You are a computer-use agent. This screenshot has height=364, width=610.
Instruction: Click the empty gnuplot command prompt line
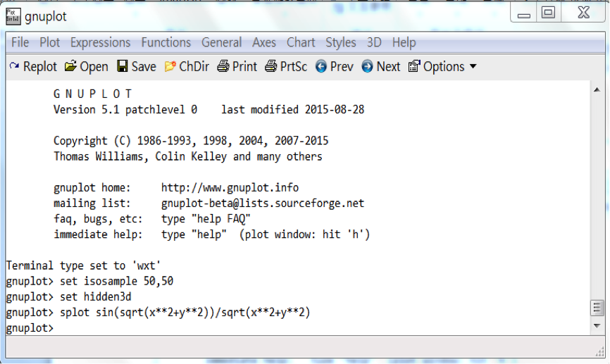(282, 328)
